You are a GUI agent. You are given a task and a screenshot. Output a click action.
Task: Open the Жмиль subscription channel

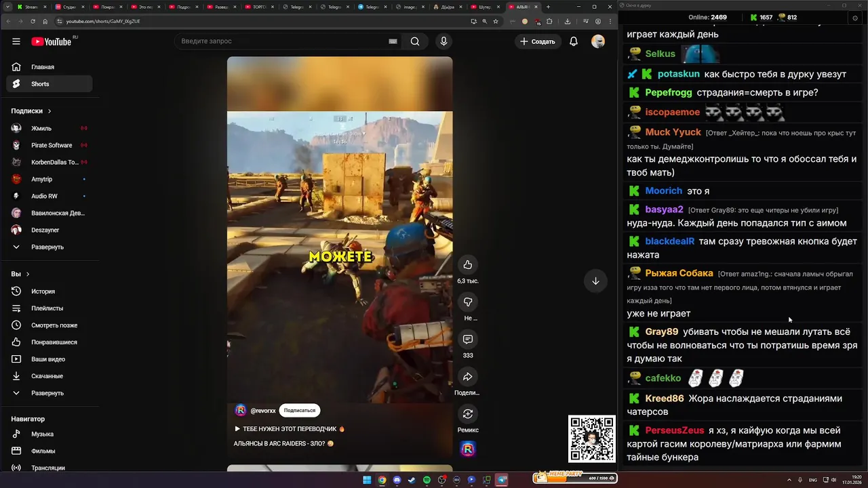(x=49, y=128)
